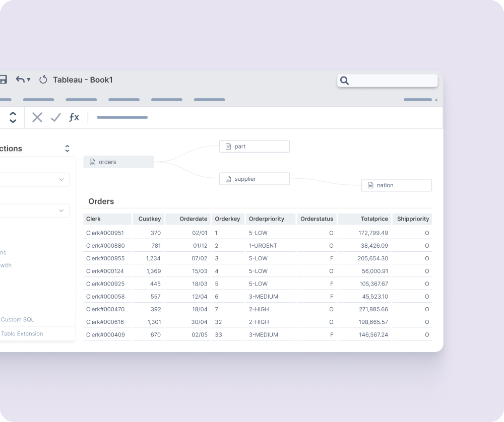
Task: Select the nation table node on the canvas
Action: coord(396,185)
